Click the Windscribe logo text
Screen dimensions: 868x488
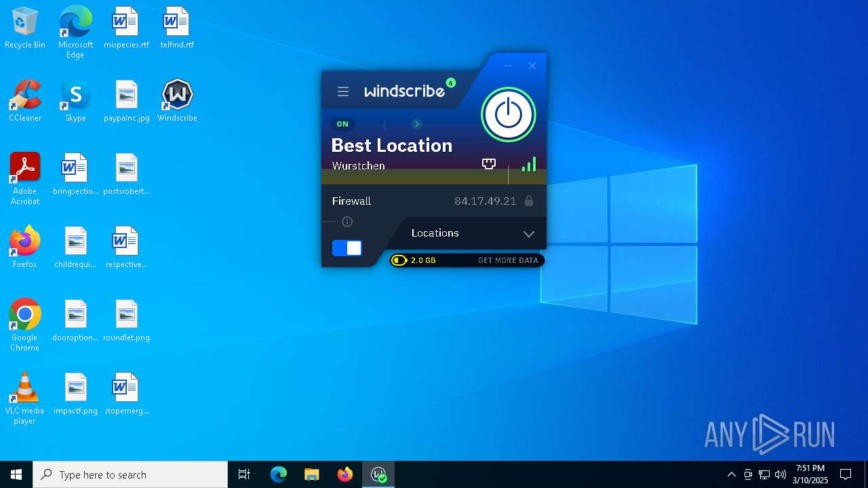click(405, 90)
